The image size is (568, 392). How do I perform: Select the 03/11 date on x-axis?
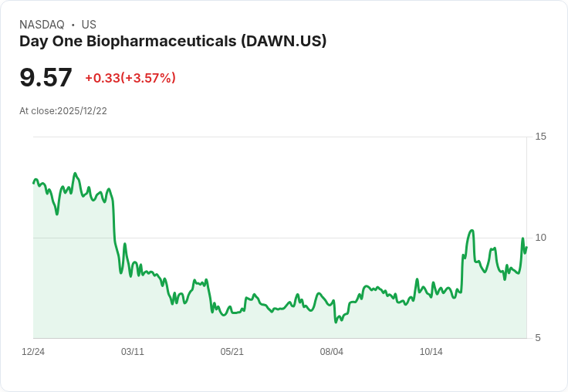pos(133,352)
